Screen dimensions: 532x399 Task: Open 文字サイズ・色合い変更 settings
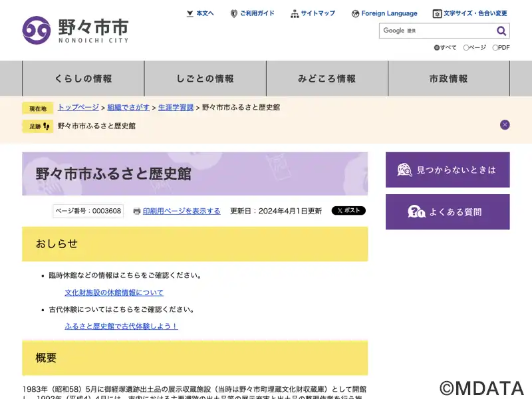coord(470,13)
